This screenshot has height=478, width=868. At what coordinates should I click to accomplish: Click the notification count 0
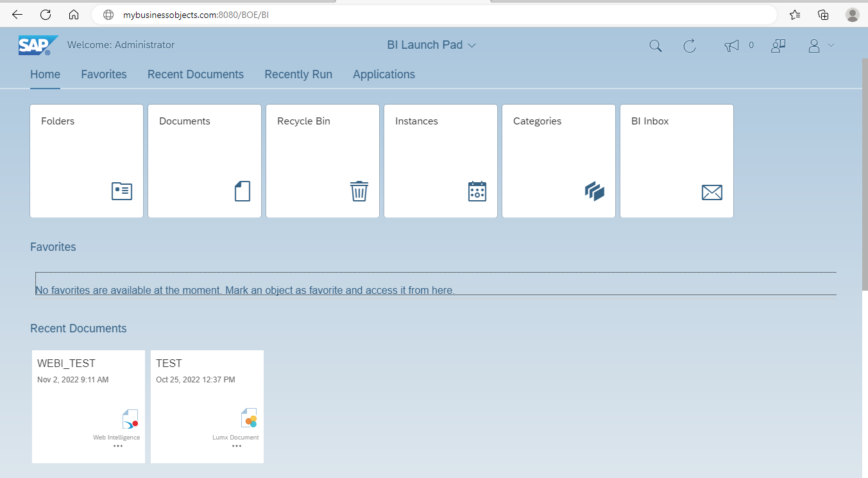[x=751, y=46]
